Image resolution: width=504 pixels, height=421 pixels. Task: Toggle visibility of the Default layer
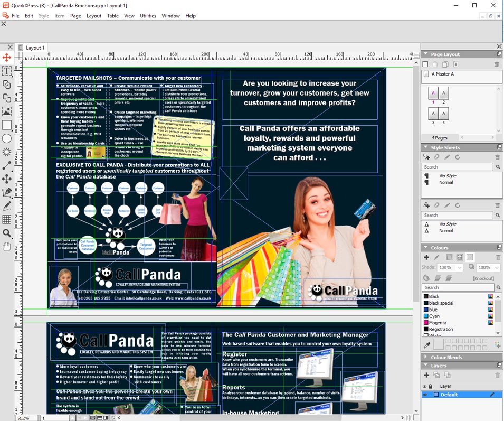coord(425,395)
